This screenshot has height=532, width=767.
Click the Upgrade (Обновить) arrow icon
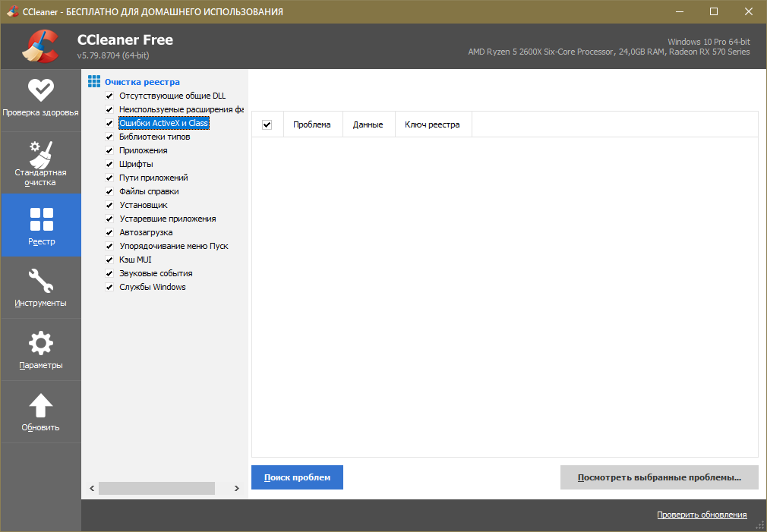[40, 405]
